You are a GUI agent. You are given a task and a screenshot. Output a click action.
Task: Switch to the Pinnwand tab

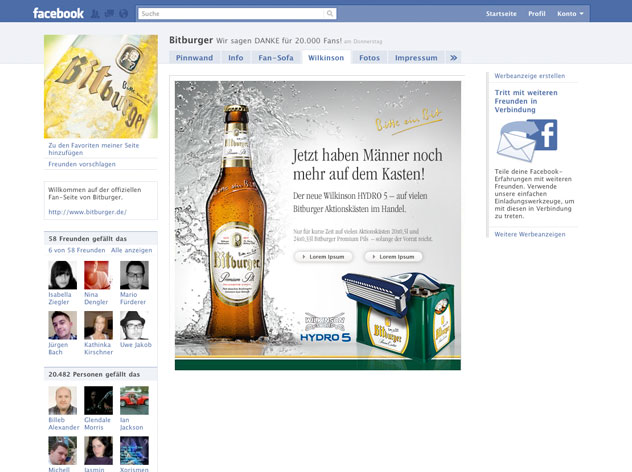click(194, 58)
